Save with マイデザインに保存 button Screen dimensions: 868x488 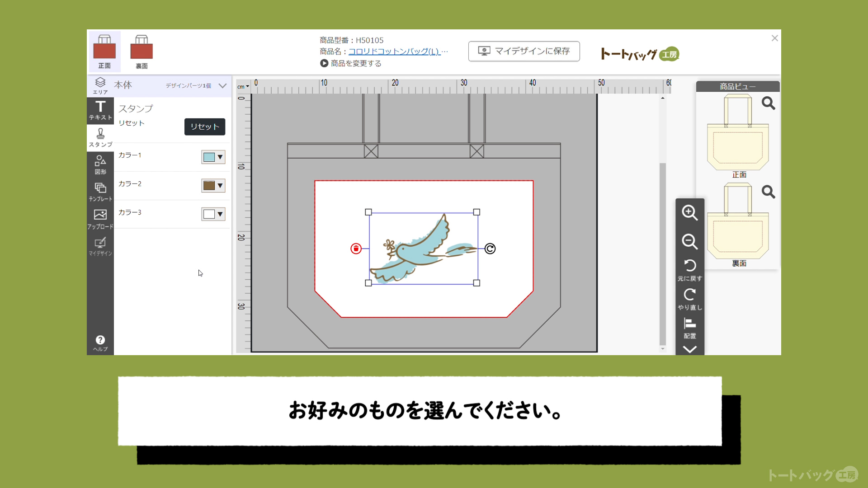(x=524, y=51)
